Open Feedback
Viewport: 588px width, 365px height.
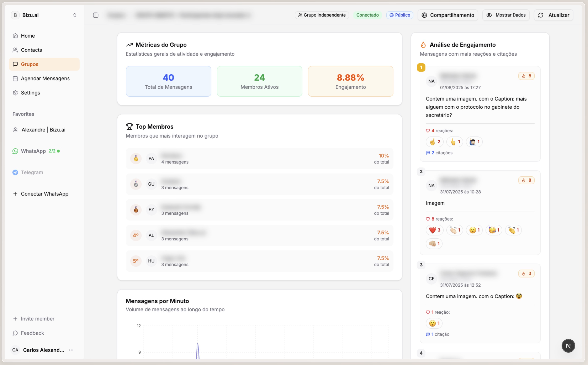[44, 333]
